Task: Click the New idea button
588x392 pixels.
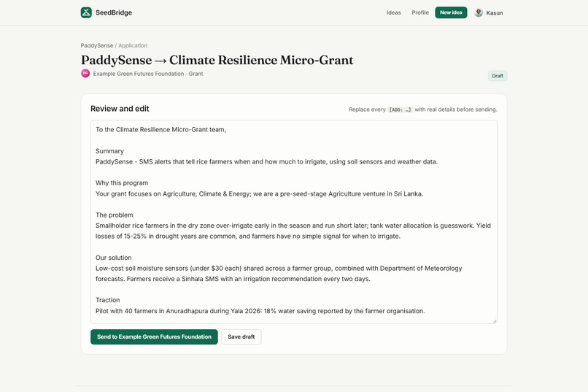Action: point(451,12)
